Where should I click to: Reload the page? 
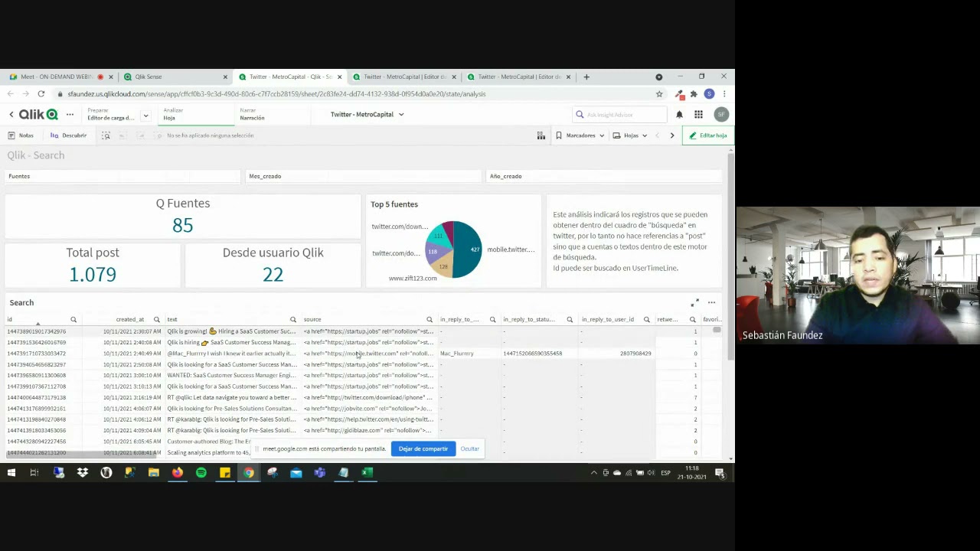pos(41,94)
